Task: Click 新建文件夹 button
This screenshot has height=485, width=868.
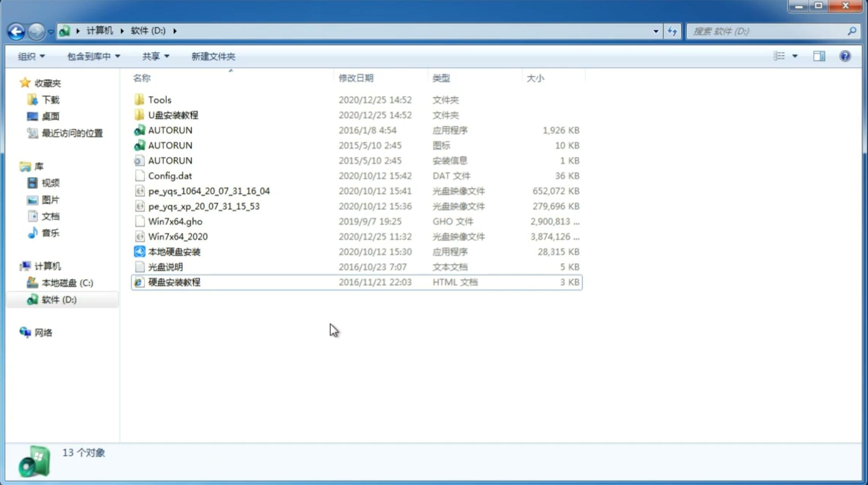Action: (214, 56)
